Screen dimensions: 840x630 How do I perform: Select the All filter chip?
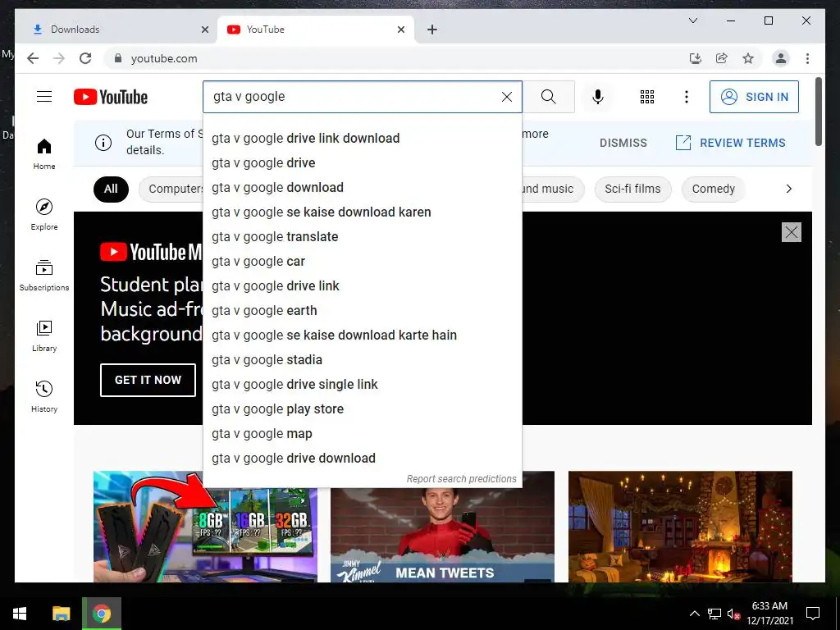point(111,189)
